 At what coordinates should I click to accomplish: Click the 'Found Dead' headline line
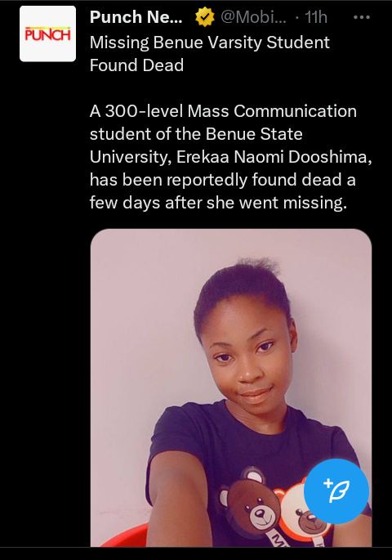[136, 65]
